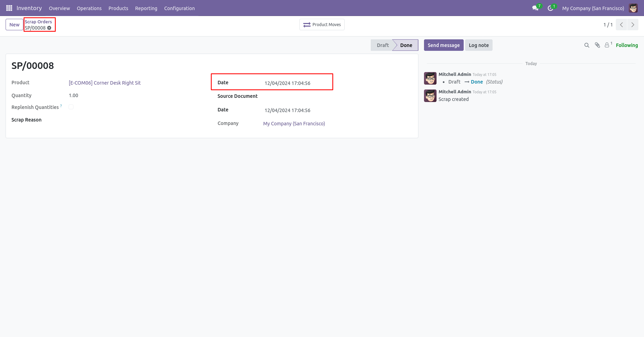
Task: Go to previous record arrow
Action: point(621,25)
